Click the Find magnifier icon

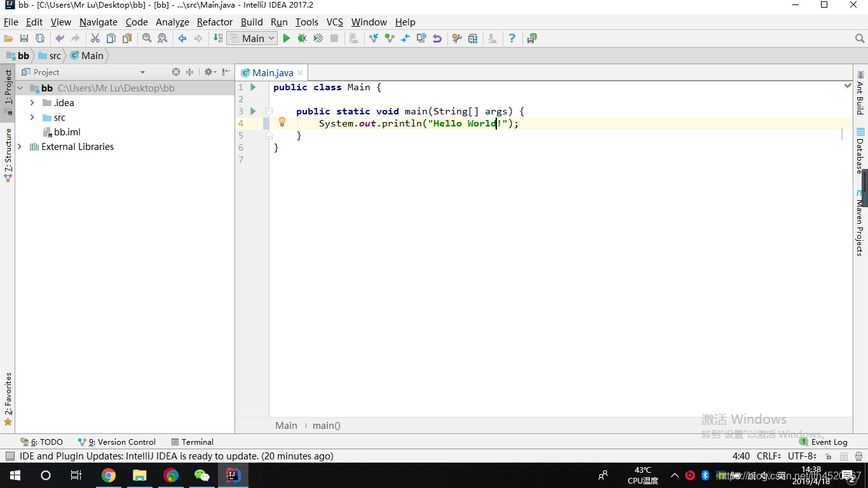(147, 39)
